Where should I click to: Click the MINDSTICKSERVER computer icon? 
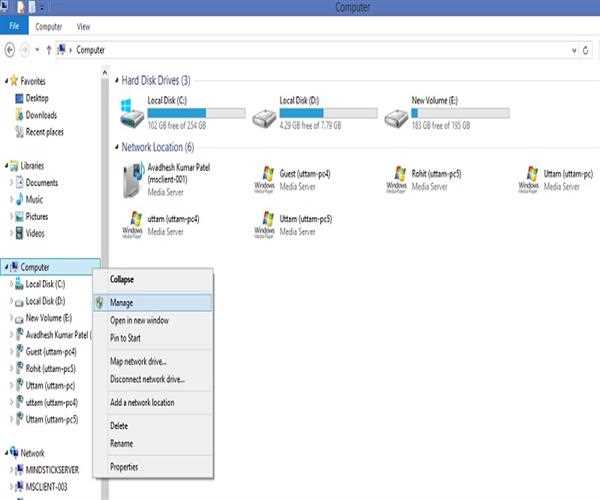pos(19,470)
